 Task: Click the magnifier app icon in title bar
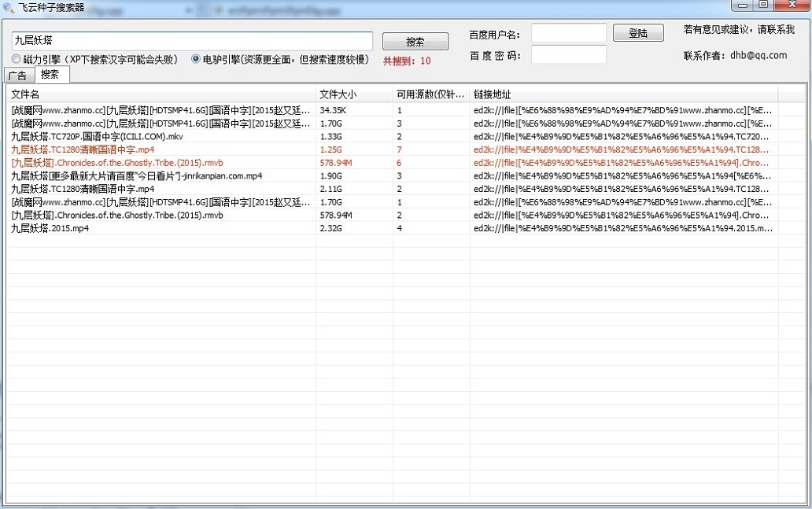pyautogui.click(x=9, y=6)
